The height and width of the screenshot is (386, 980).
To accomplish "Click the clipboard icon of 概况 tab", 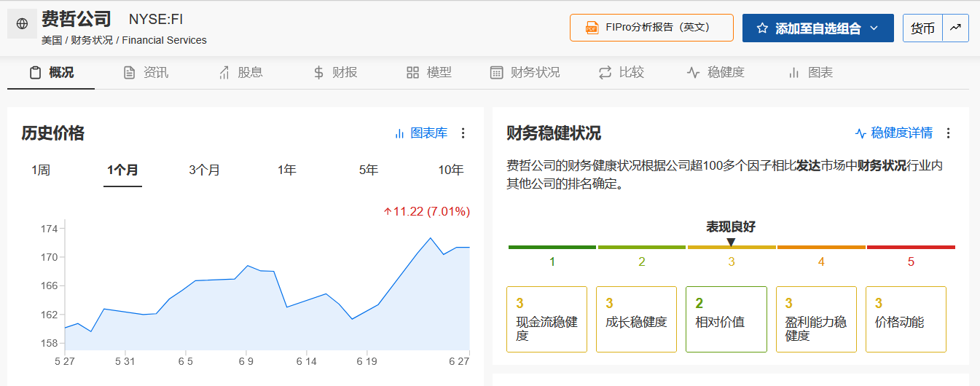I will coord(35,73).
